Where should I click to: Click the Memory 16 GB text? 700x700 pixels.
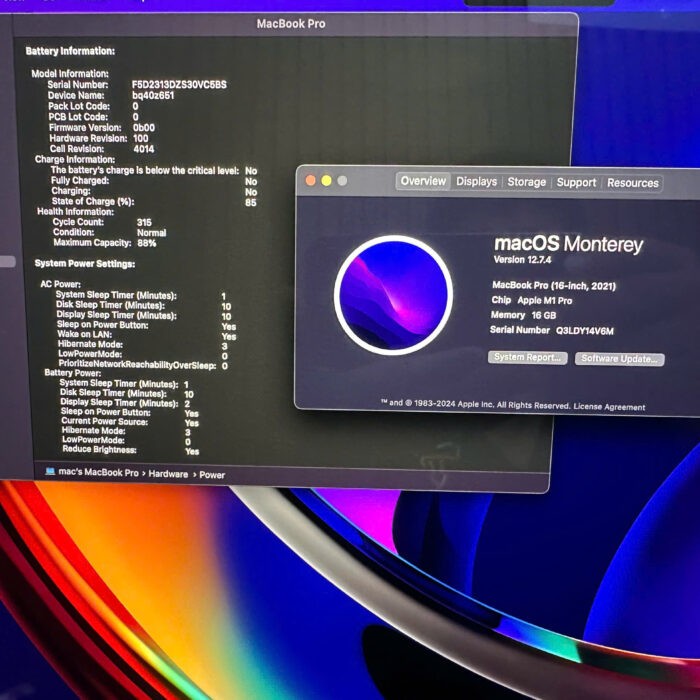coord(523,315)
